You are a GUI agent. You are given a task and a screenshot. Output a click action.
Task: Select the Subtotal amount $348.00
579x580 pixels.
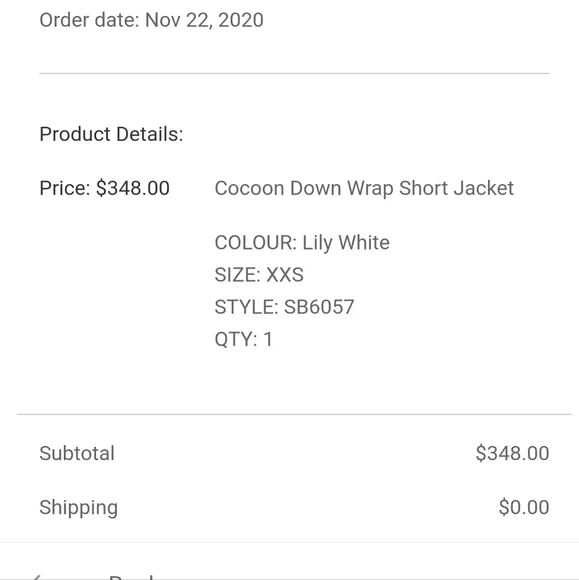pos(512,453)
